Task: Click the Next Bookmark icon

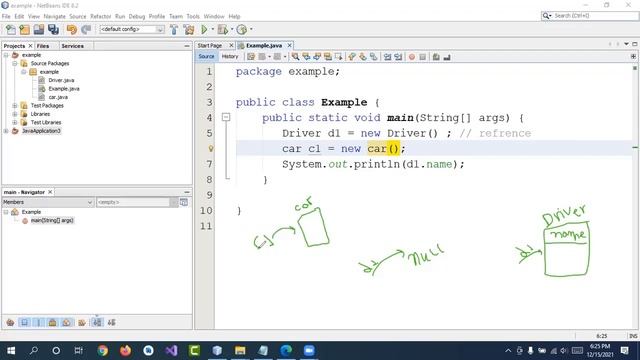Action: point(362,57)
